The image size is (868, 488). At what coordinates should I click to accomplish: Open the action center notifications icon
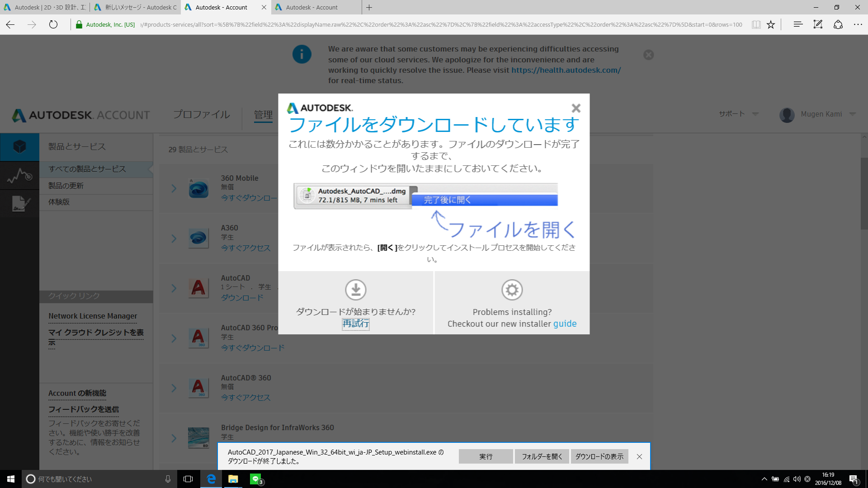(854, 479)
